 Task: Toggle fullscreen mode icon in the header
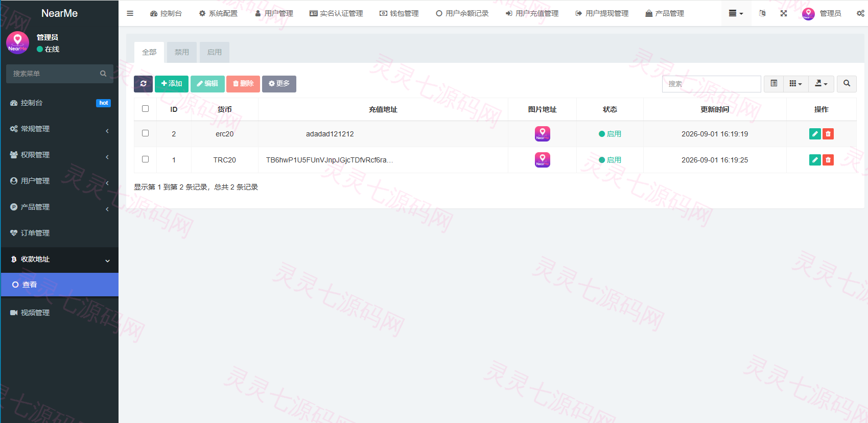point(784,13)
